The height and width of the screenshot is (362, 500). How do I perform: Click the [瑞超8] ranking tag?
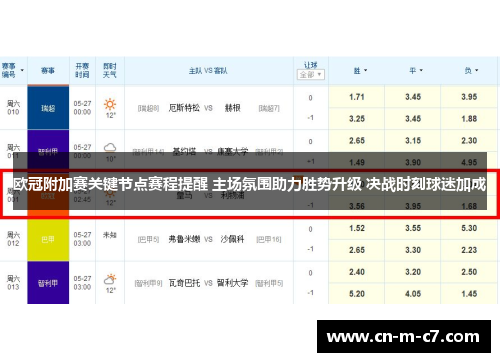(x=149, y=108)
